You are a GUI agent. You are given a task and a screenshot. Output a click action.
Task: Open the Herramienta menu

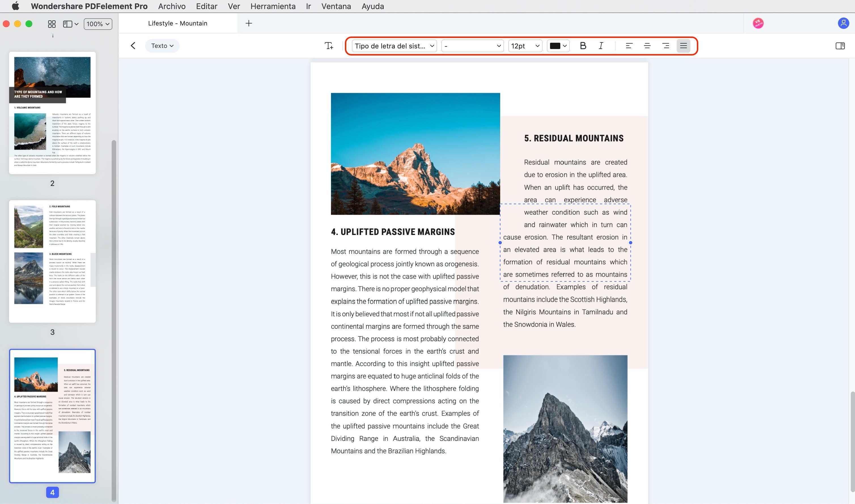pos(273,6)
